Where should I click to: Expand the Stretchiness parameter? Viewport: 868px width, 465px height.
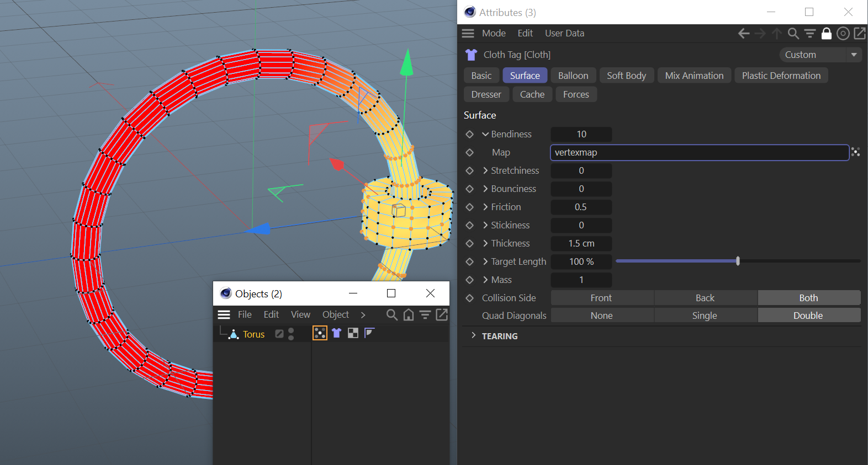click(485, 170)
